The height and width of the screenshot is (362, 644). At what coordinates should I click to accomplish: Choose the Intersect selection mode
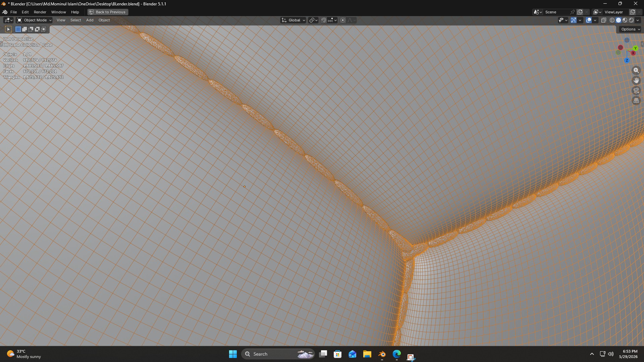tap(44, 29)
